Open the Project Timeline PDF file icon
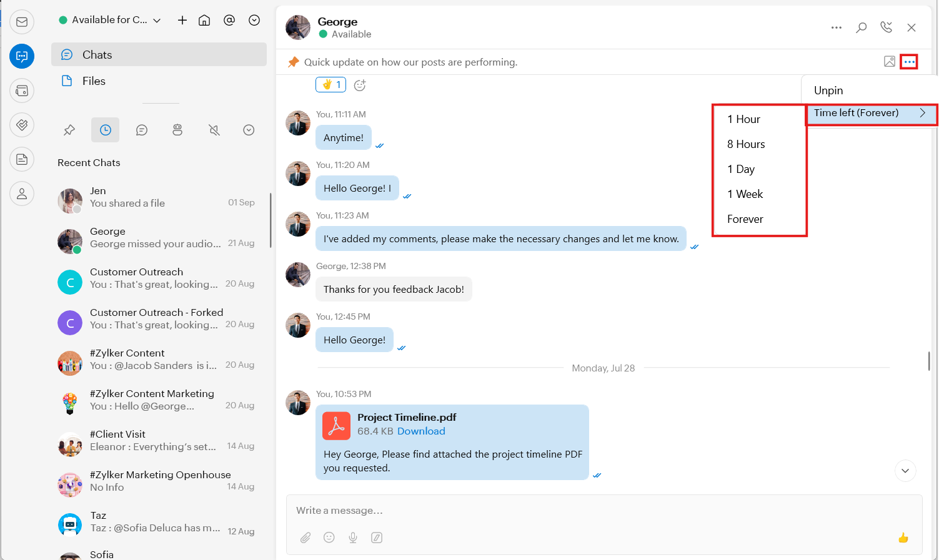The image size is (939, 560). [x=336, y=426]
